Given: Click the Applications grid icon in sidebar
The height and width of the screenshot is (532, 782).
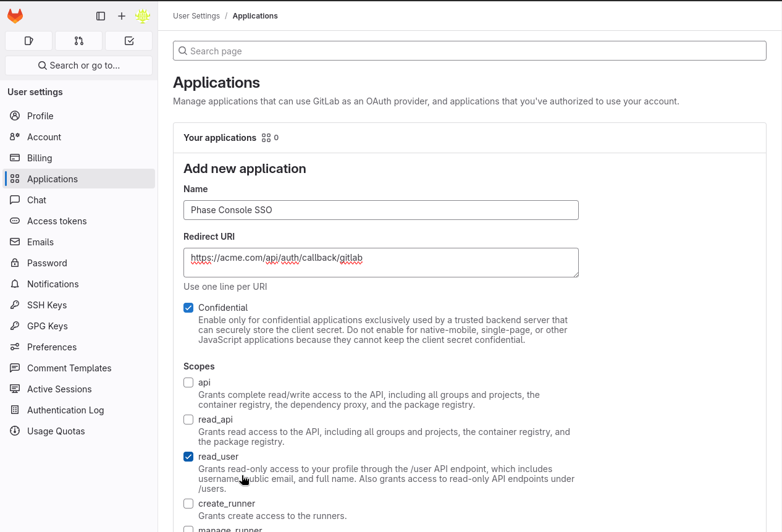Looking at the screenshot, I should 15,179.
